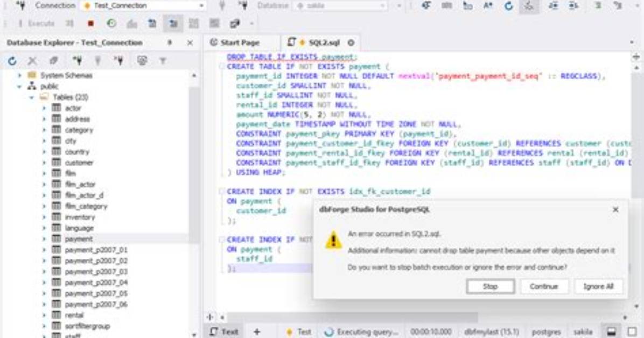Expand the payment table node
The image size is (644, 338).
point(44,238)
